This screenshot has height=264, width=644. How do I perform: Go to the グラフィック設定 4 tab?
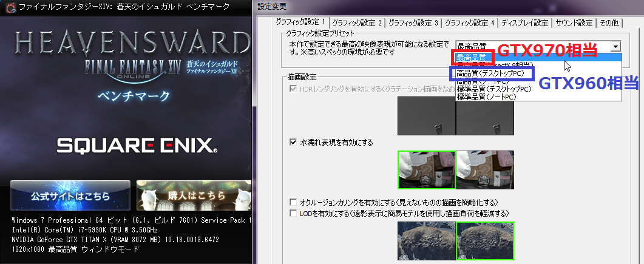(470, 23)
